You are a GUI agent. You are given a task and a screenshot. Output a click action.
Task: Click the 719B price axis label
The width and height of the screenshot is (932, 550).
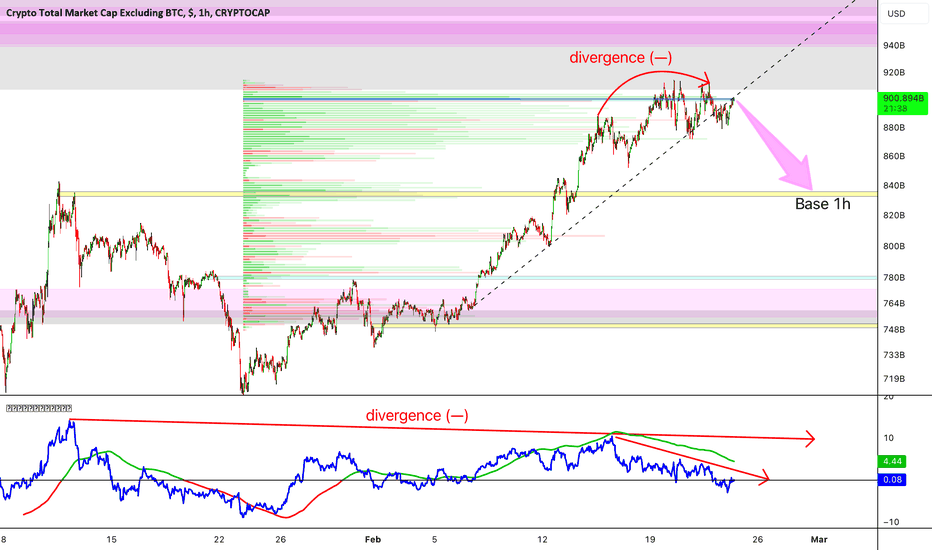click(894, 379)
